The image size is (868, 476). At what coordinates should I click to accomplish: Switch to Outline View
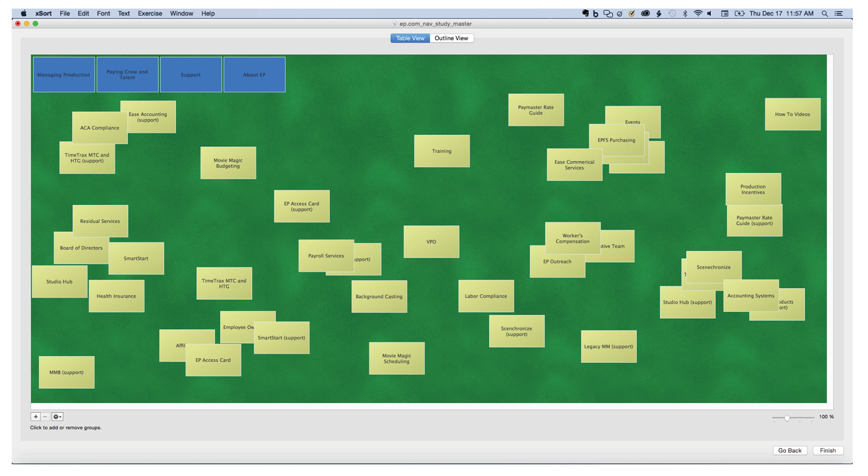(x=451, y=38)
